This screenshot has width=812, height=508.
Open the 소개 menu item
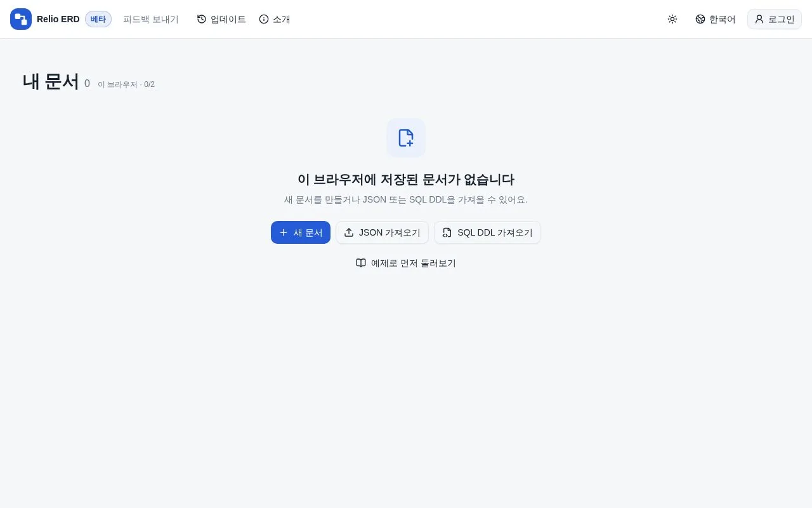click(275, 19)
